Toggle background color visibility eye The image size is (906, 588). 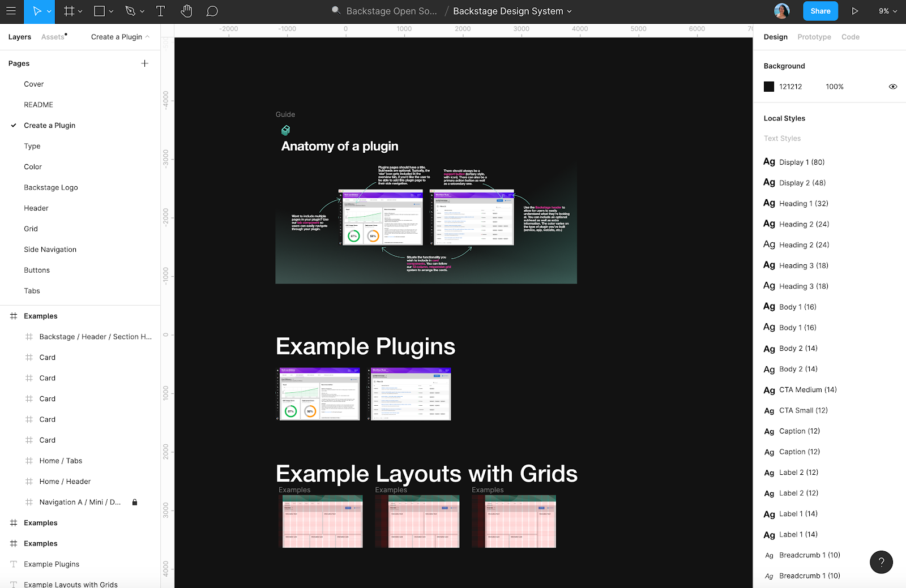pyautogui.click(x=893, y=87)
